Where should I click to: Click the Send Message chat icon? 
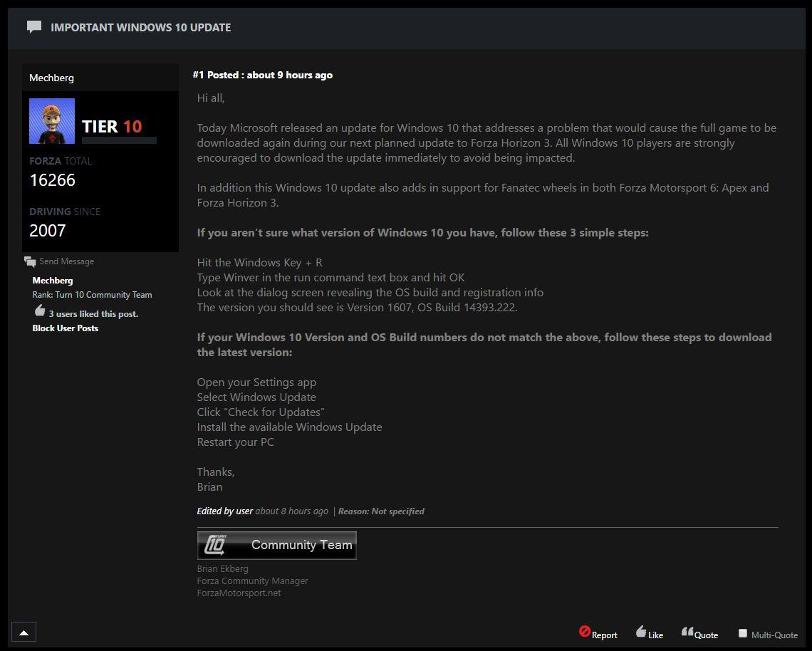30,261
